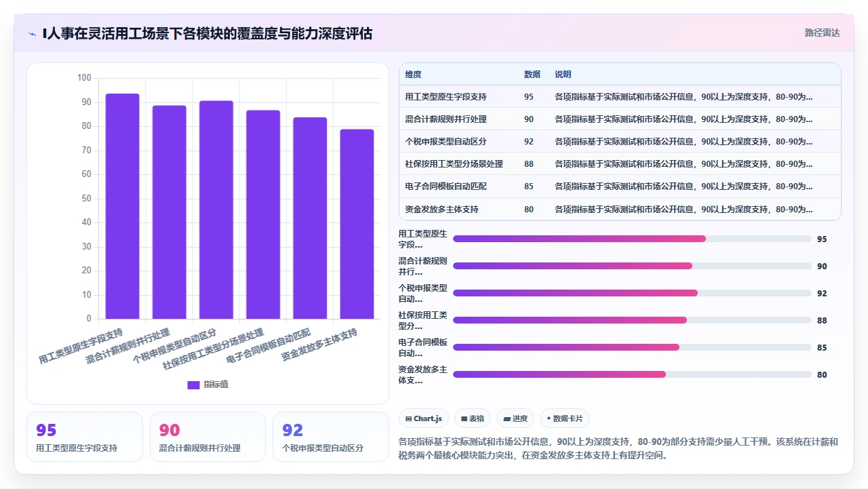Image resolution: width=868 pixels, height=489 pixels.
Task: Click the 指标值 legend label
Action: tap(216, 385)
